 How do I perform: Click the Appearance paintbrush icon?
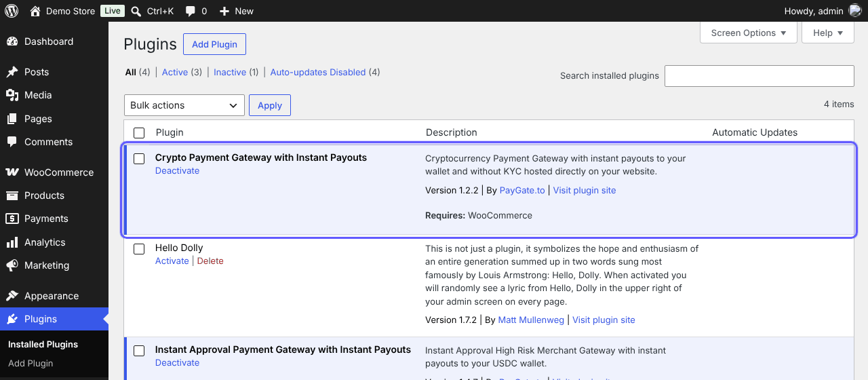[12, 296]
